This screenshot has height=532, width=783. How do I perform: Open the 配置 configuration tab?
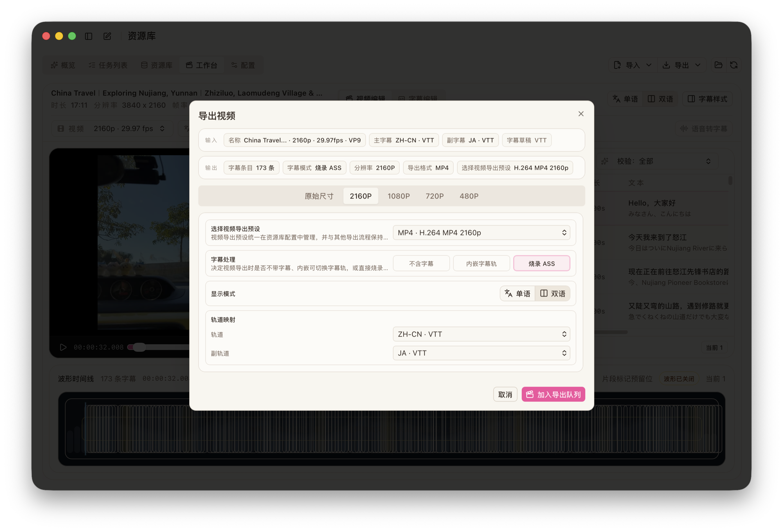(244, 65)
